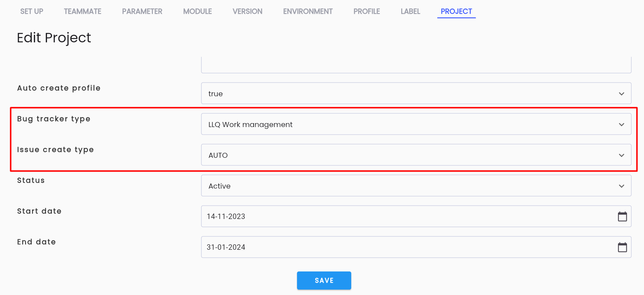Open the End date calendar icon
The width and height of the screenshot is (644, 295).
(622, 247)
